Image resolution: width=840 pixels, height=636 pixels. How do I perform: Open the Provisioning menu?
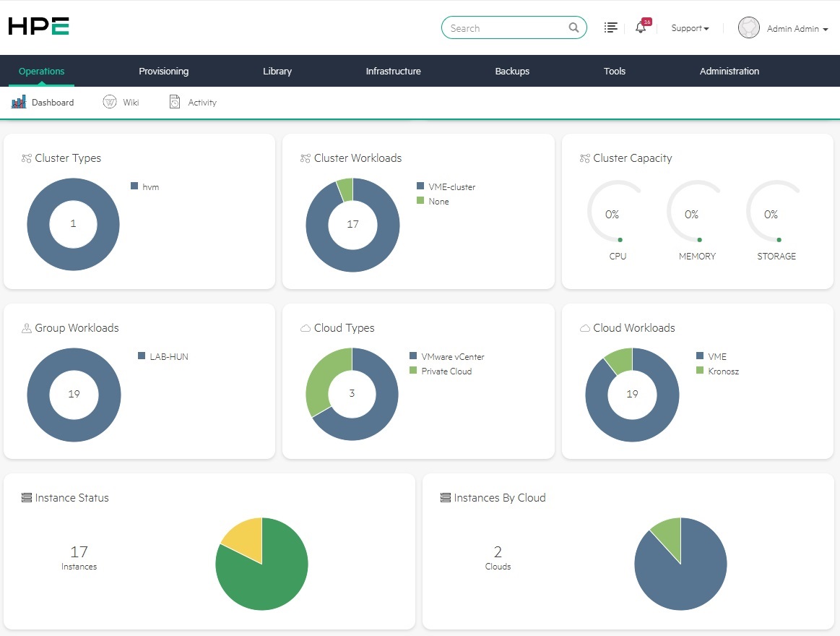coord(163,71)
